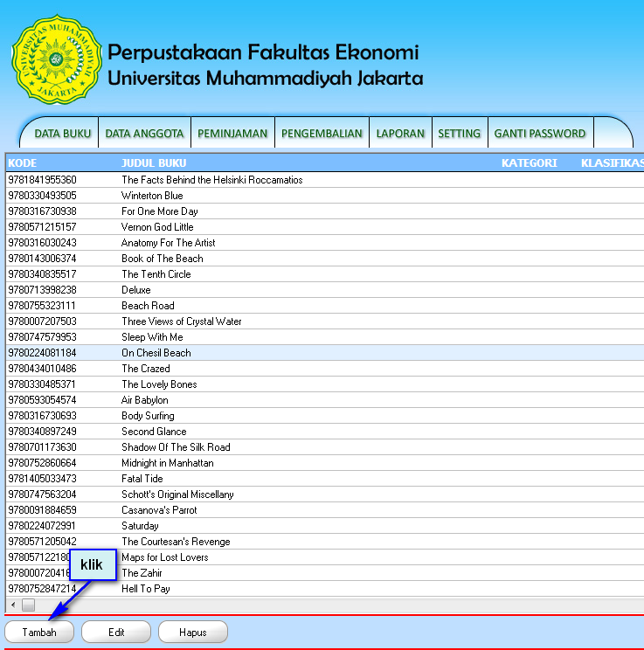The image size is (644, 650).
Task: Select the Anatomy For The Artist row
Action: 325,243
